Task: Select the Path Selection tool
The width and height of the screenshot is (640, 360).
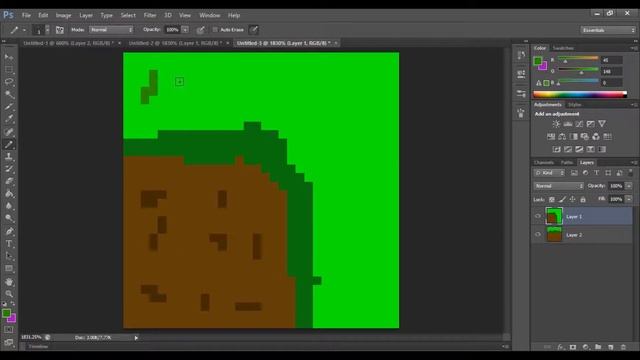Action: [9, 256]
